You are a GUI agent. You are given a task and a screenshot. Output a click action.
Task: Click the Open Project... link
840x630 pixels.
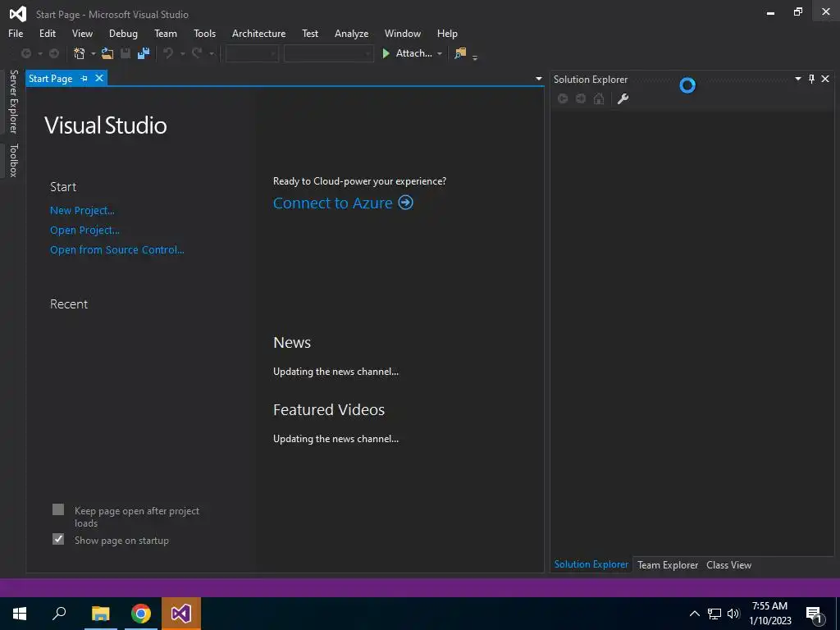[x=84, y=231]
